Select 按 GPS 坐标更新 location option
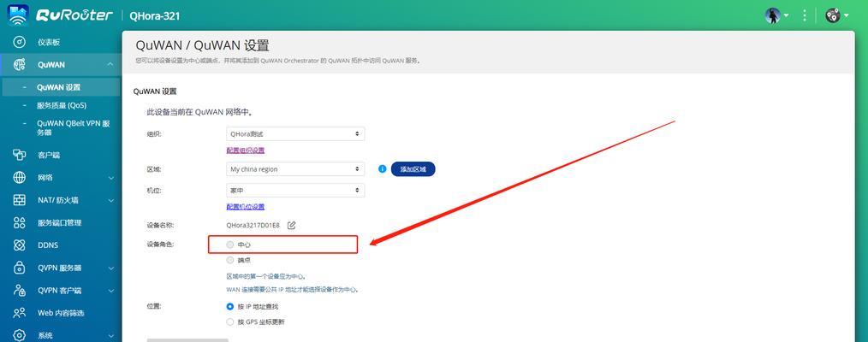Viewport: 868px width, 342px height. [x=230, y=321]
